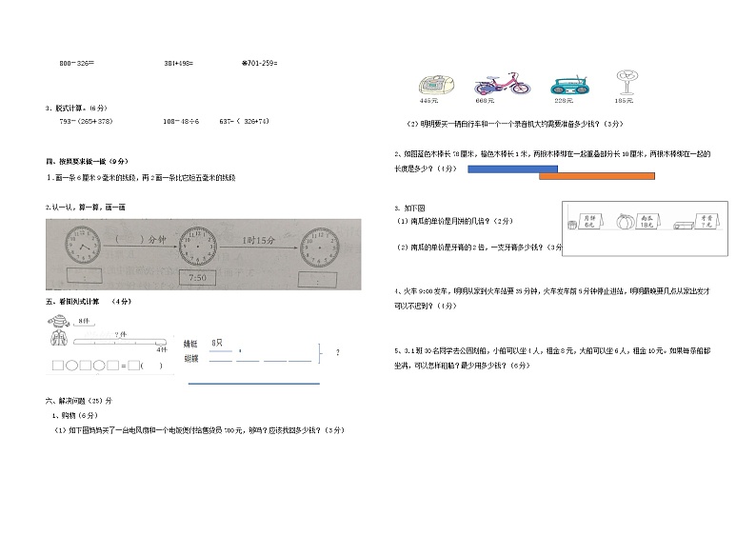Click the "228元" price label
The height and width of the screenshot is (535, 756).
pos(564,101)
